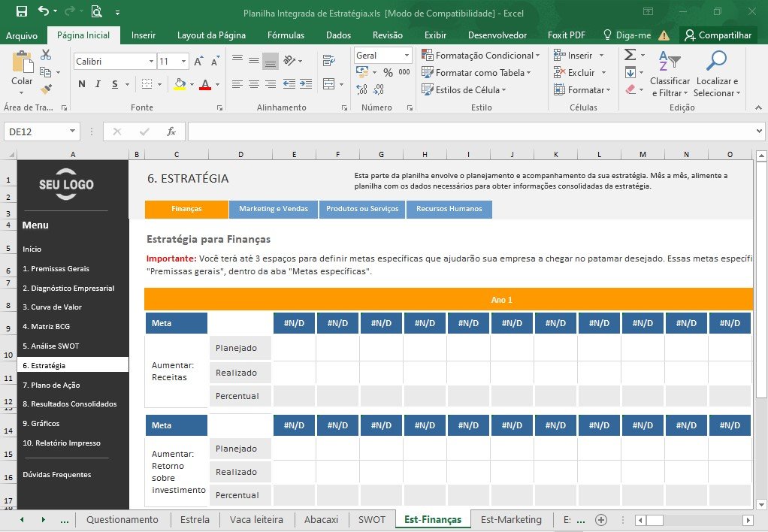
Task: Go to 7. Plano de Ação menu link
Action: 51,385
